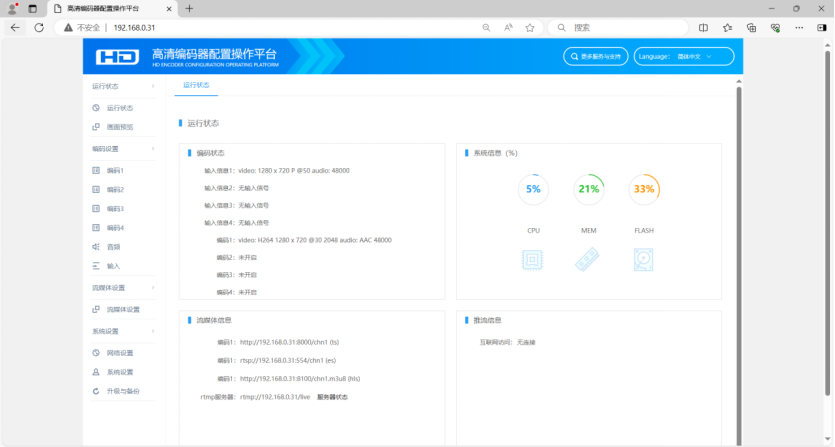Collapse the 编码设置 sidebar group

coord(122,149)
